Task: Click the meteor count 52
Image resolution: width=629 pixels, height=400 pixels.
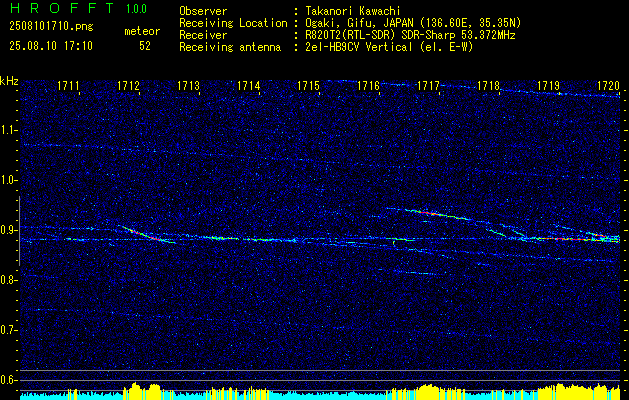Action: pos(145,46)
